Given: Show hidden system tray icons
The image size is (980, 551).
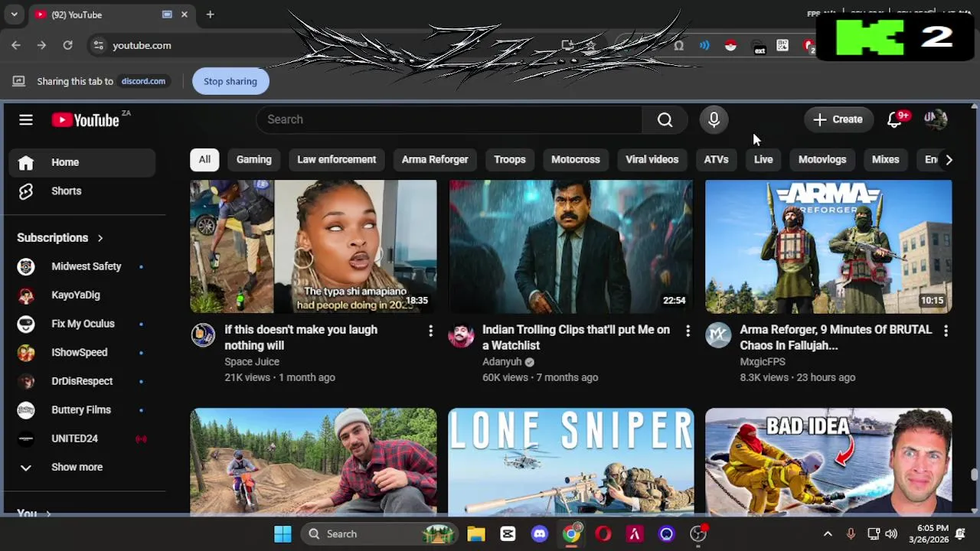Looking at the screenshot, I should (828, 534).
